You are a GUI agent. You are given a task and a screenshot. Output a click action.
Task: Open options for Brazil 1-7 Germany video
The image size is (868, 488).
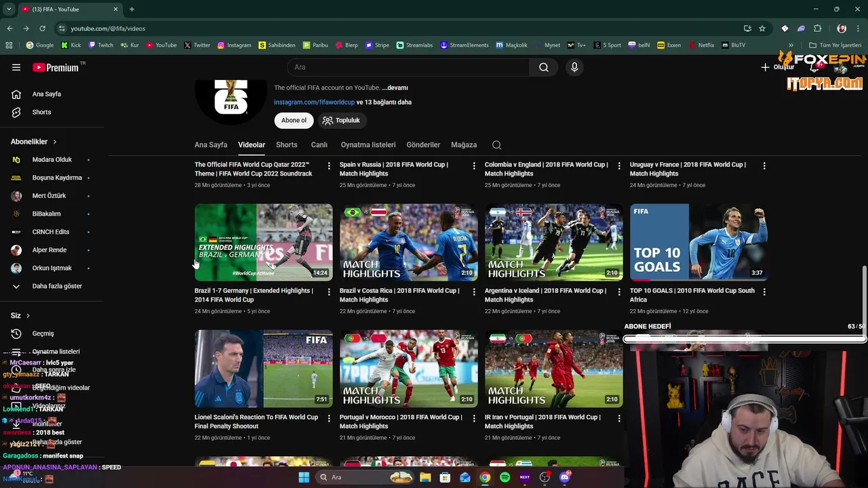tap(329, 291)
